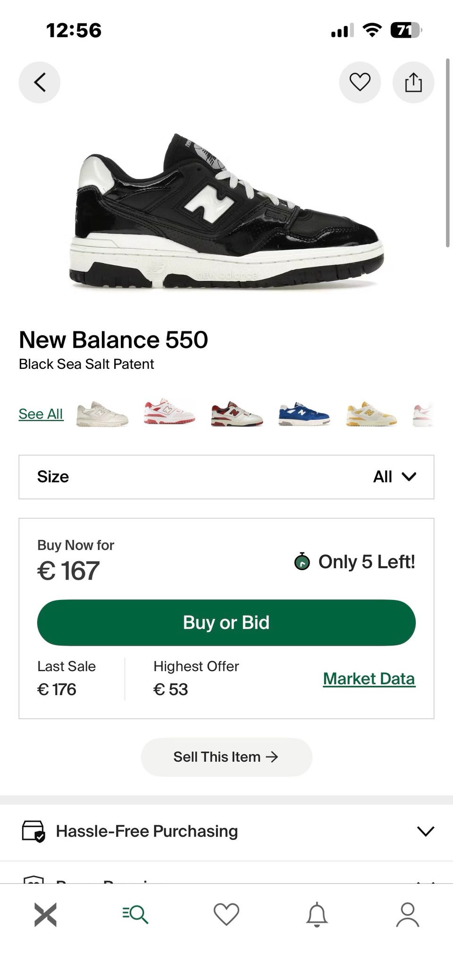Favorite the shoe with the heart icon near the share button
Screen dimensions: 453x980
[x=360, y=83]
